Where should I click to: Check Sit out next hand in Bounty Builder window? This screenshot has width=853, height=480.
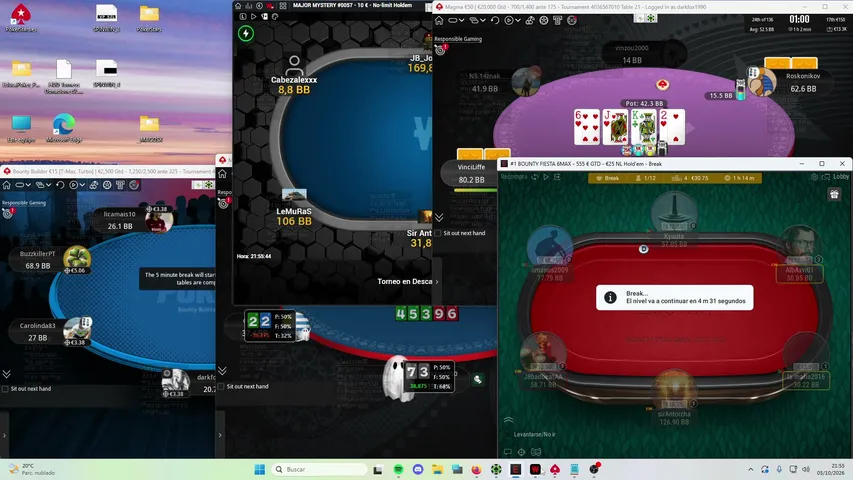point(5,389)
